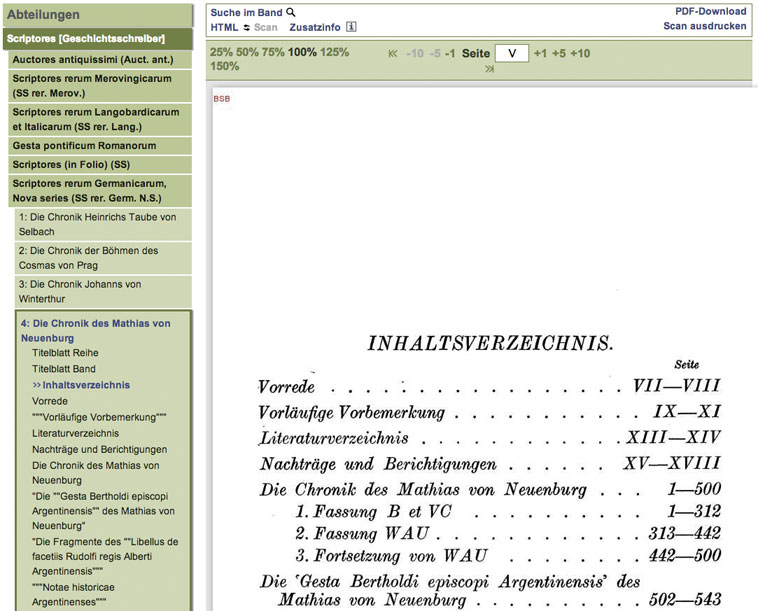
Task: Click the Seite page number input field
Action: [x=511, y=53]
